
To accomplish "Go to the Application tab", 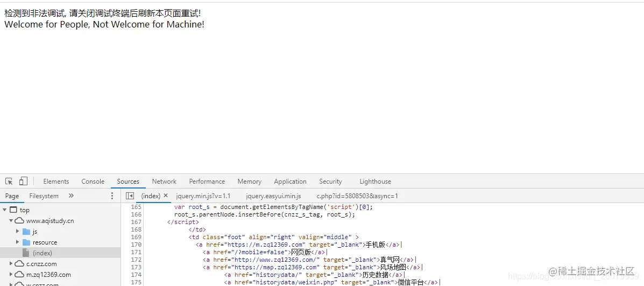I will pyautogui.click(x=291, y=181).
